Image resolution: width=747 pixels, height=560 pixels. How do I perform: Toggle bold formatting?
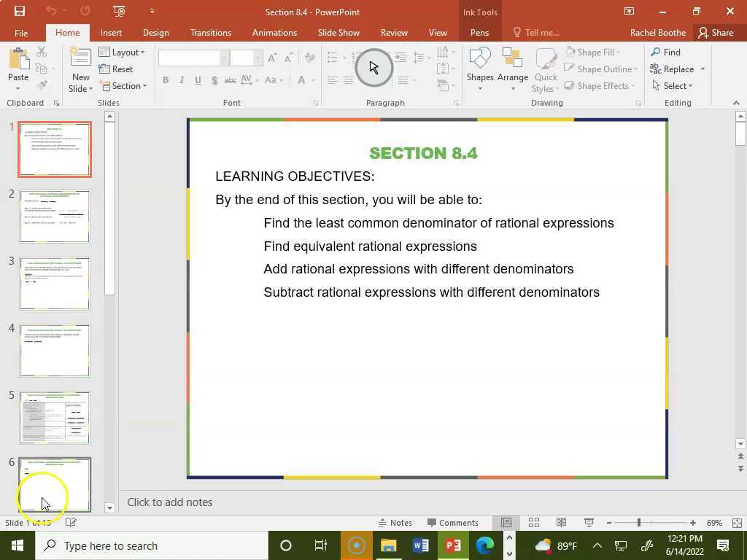(165, 80)
